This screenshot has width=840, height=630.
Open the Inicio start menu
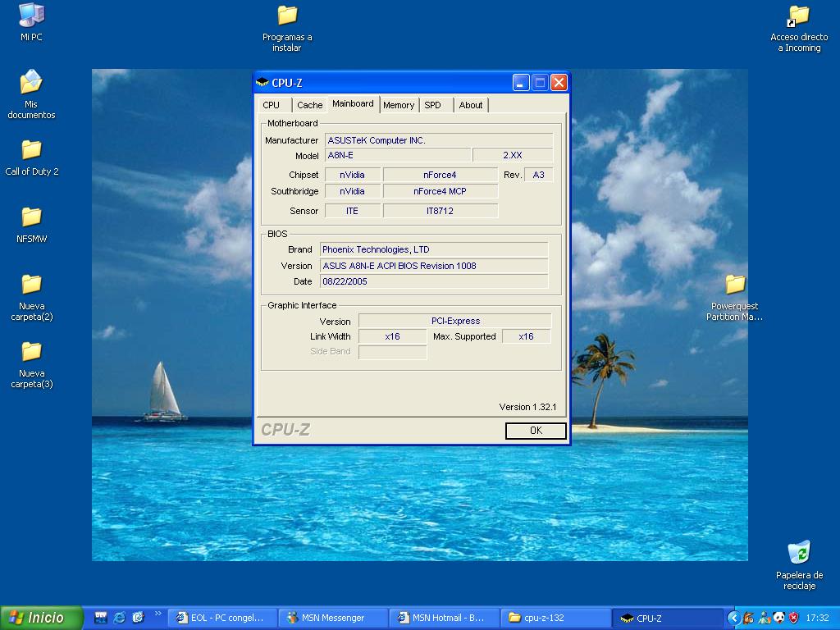[42, 618]
